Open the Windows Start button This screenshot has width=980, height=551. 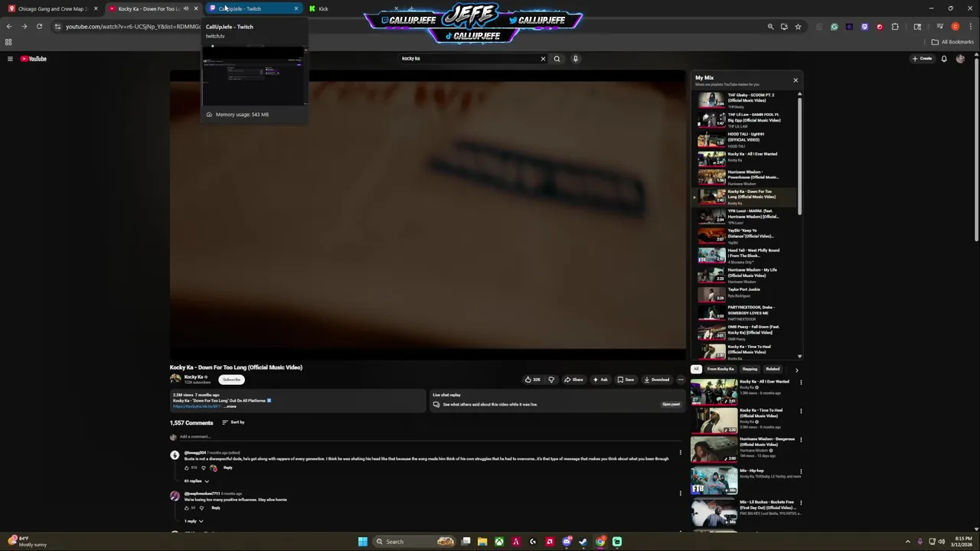362,542
